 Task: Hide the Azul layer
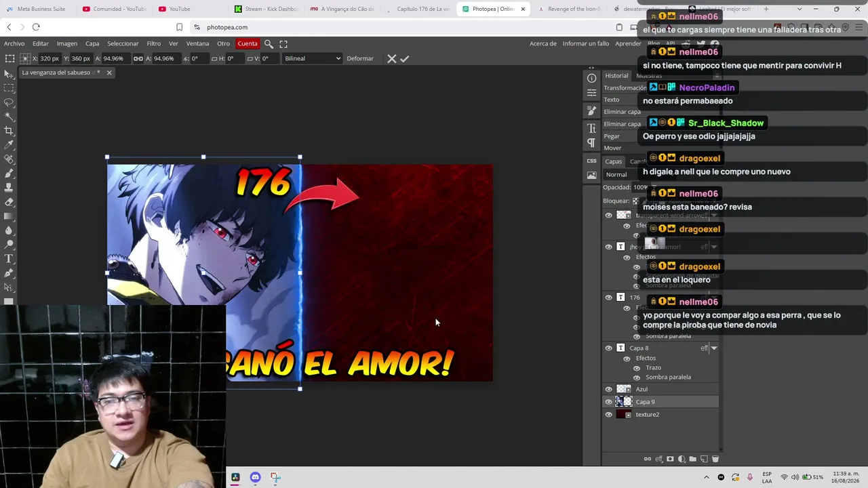[x=608, y=389]
